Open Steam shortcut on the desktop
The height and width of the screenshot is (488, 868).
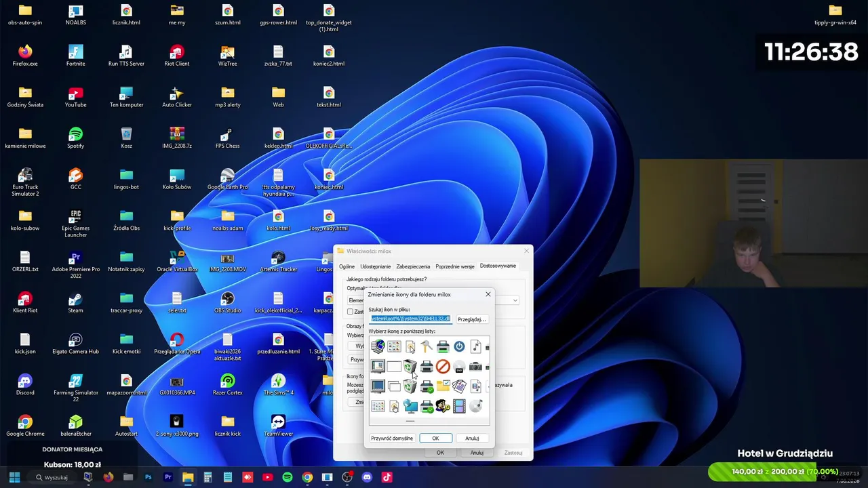(x=75, y=302)
